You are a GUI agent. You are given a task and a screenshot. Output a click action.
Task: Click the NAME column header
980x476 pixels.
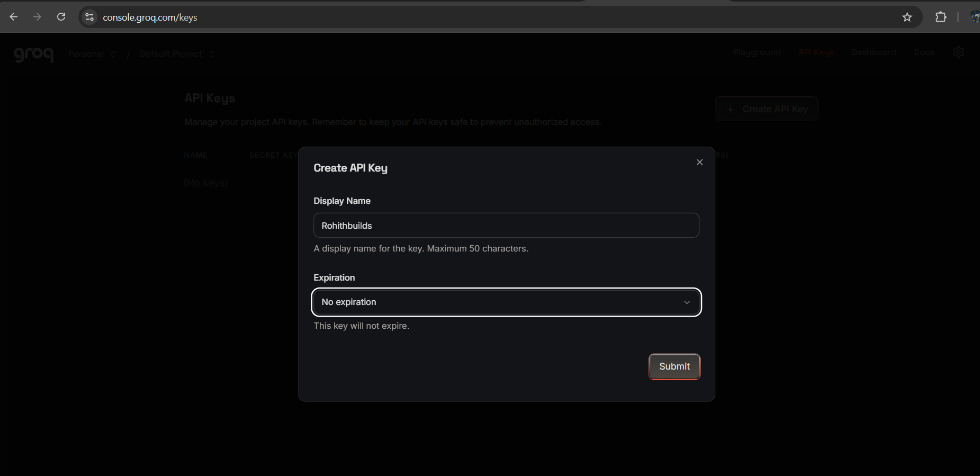point(195,155)
